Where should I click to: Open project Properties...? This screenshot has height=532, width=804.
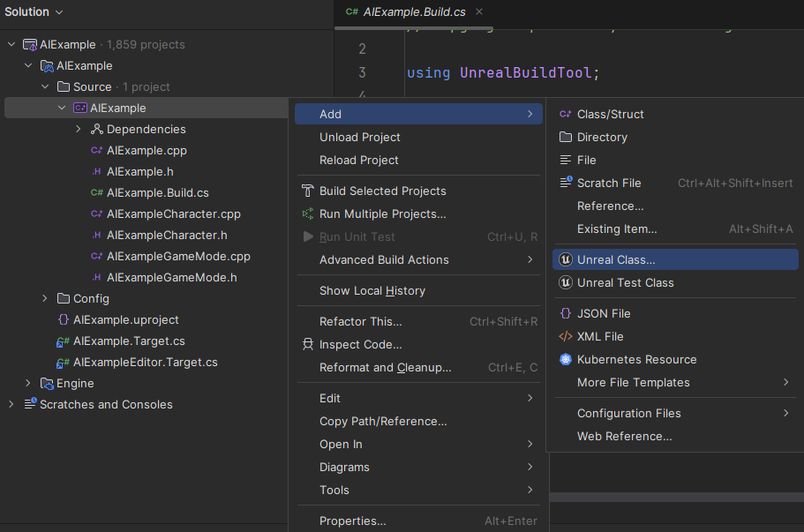[x=418, y=521]
